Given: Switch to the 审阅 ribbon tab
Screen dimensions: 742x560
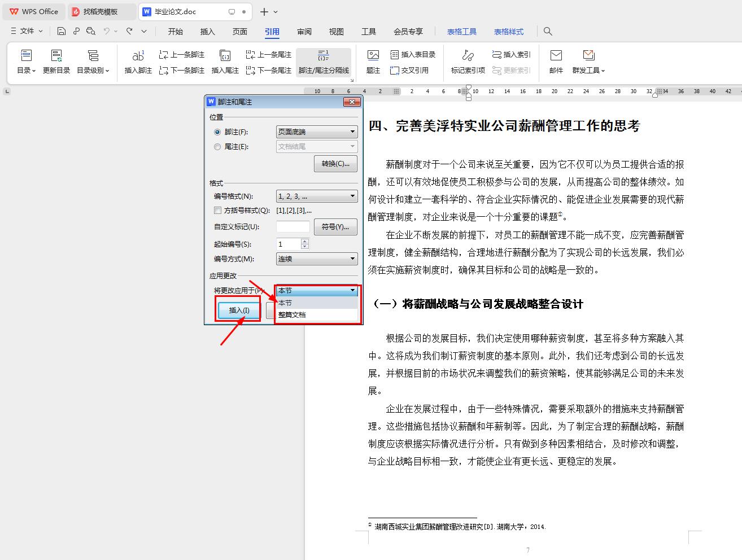Looking at the screenshot, I should point(304,32).
